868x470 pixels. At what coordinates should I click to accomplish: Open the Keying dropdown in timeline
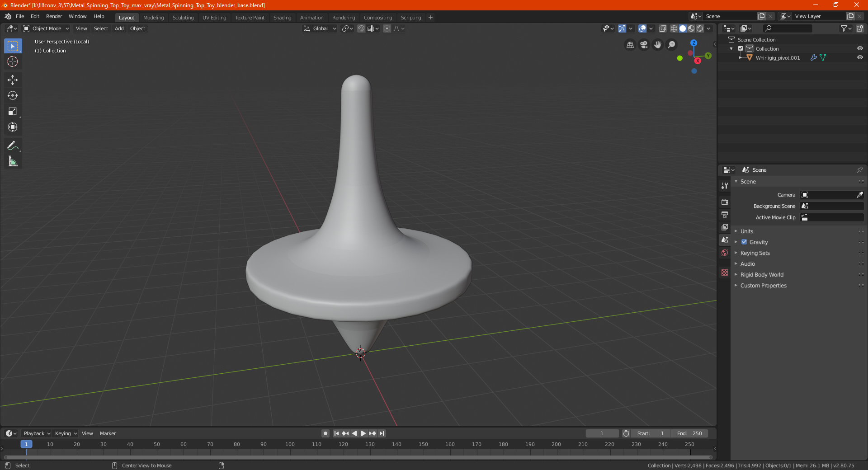point(66,433)
